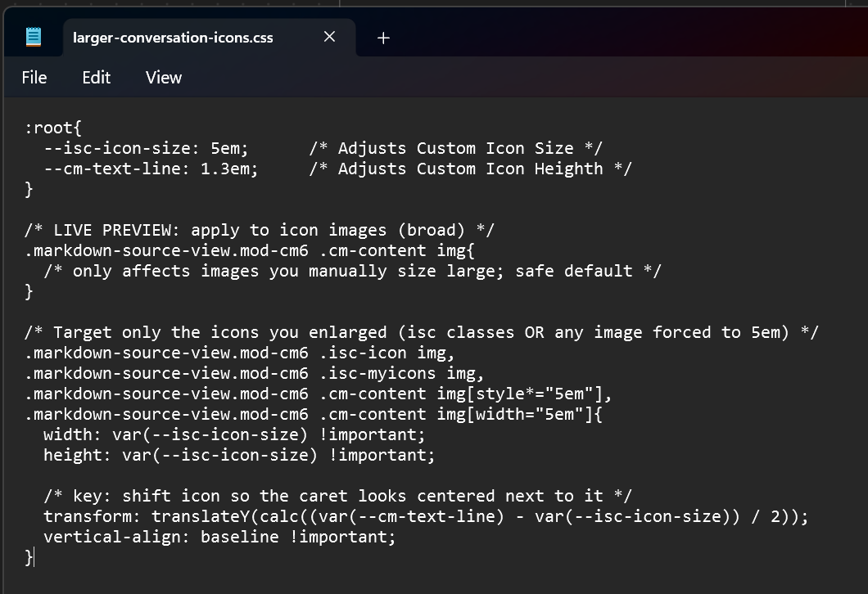
Task: Open the File menu
Action: [x=34, y=77]
